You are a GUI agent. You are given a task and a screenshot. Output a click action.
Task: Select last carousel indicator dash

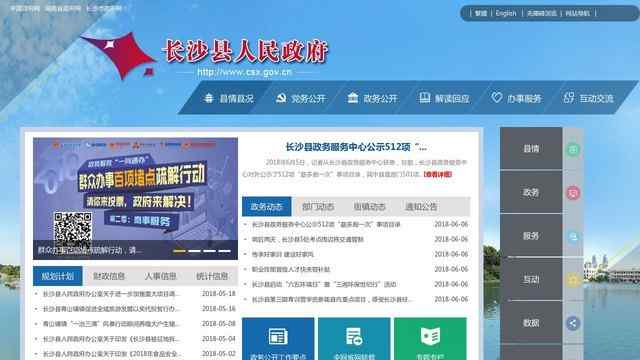tap(224, 251)
